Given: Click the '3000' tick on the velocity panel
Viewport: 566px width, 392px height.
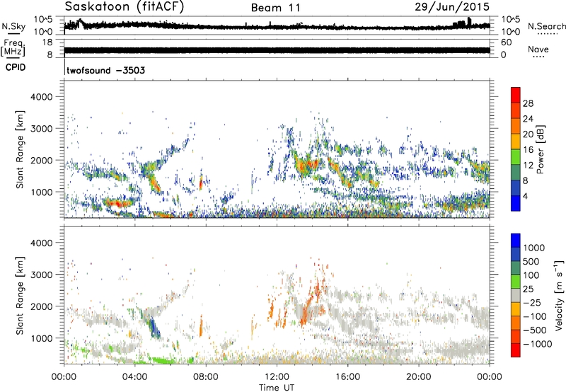Looking at the screenshot, I should click(41, 275).
